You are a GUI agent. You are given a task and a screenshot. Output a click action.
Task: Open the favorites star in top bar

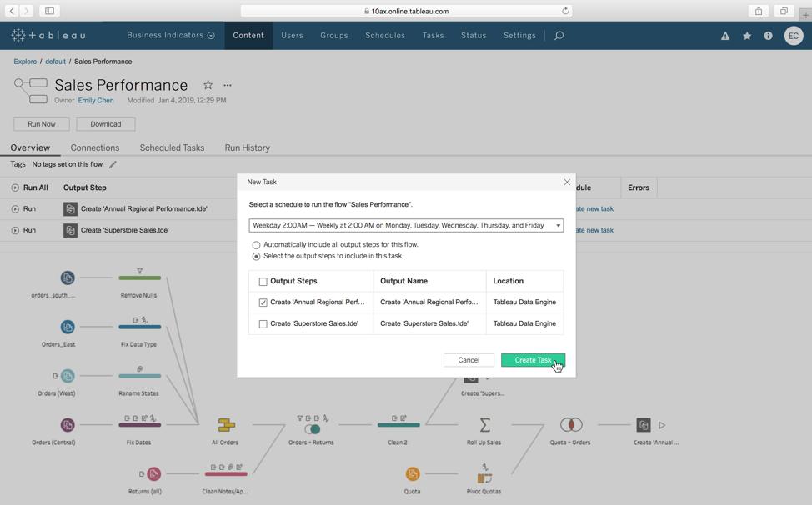coord(747,36)
